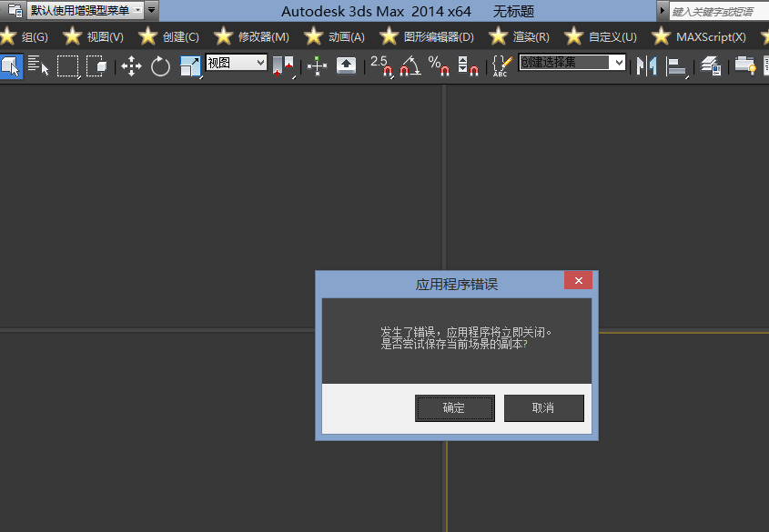769x532 pixels.
Task: Open the 动画(A) menu
Action: click(346, 37)
